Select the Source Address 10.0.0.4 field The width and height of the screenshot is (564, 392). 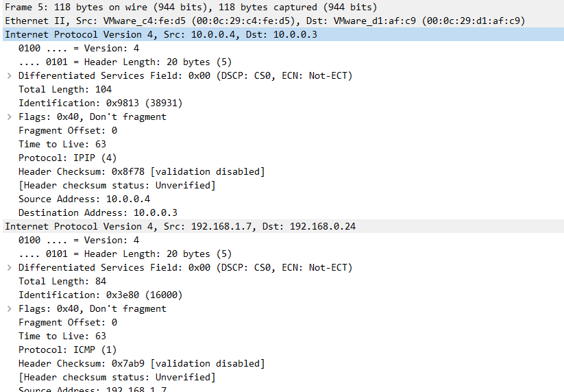coord(84,199)
